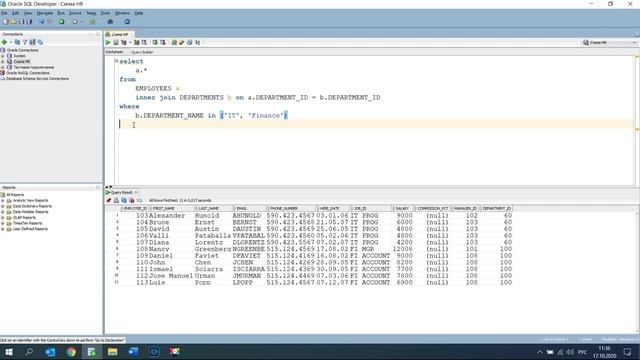The height and width of the screenshot is (360, 640).
Task: Open the Help menu
Action: pyautogui.click(x=139, y=13)
